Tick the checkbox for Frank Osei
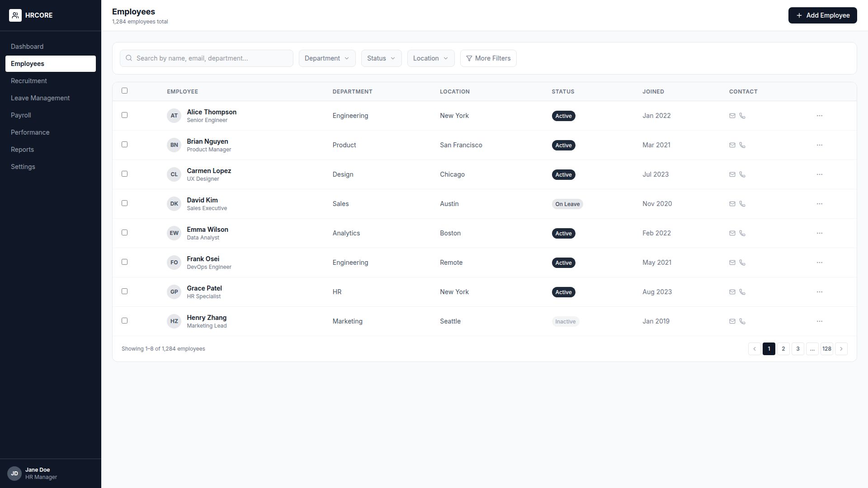This screenshot has width=868, height=488. pyautogui.click(x=125, y=262)
